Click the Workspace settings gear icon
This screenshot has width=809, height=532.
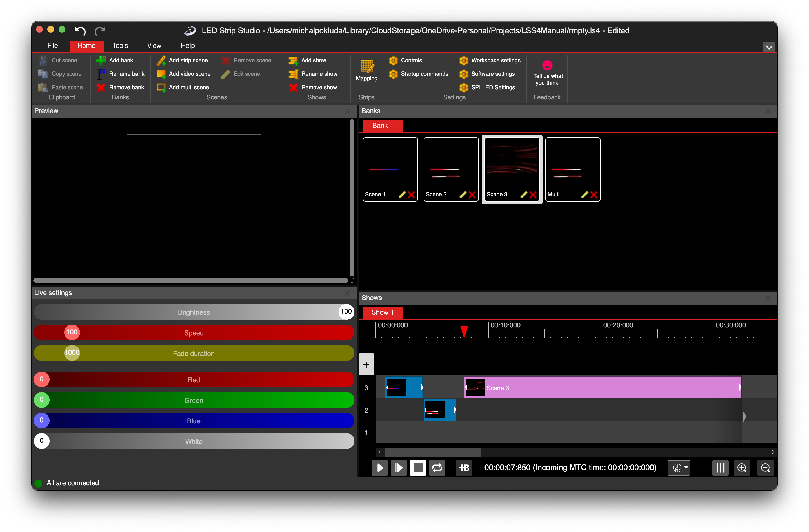464,60
